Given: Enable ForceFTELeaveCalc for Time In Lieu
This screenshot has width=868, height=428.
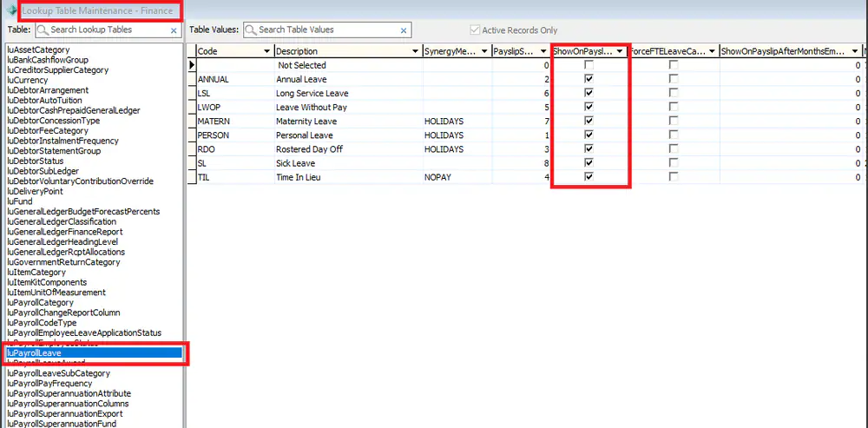Looking at the screenshot, I should click(674, 176).
